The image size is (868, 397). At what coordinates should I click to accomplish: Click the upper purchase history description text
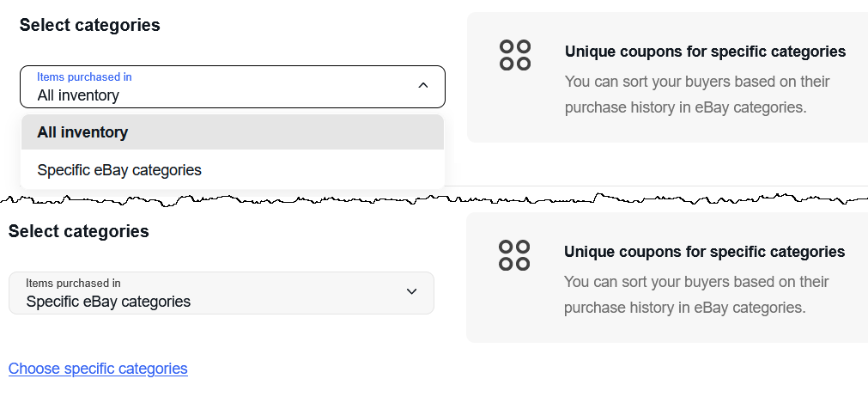[697, 95]
